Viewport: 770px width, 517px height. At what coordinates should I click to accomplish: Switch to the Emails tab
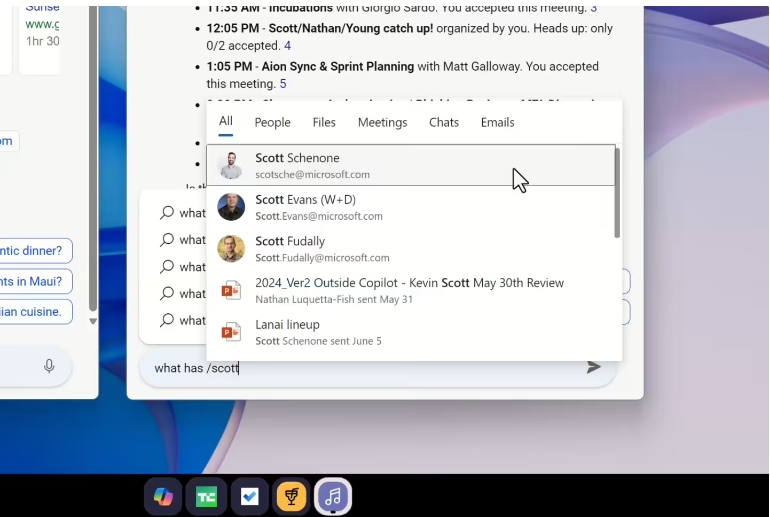coord(497,122)
